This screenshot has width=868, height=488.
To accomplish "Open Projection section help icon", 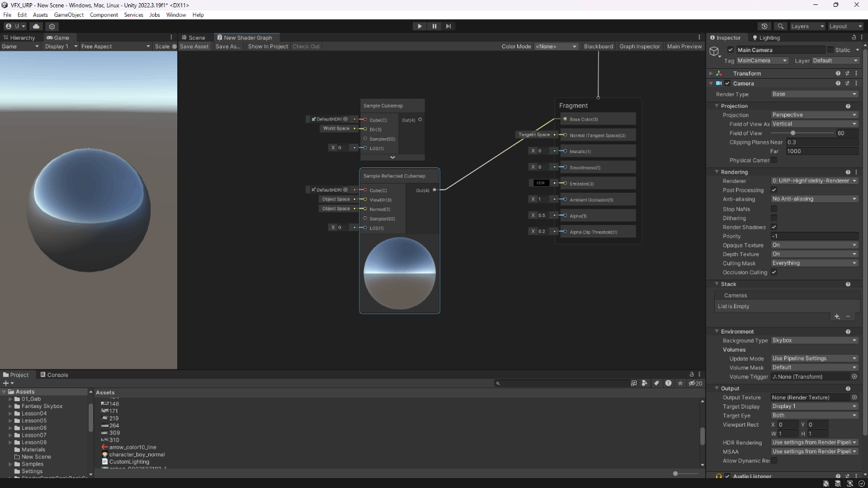I will click(848, 106).
